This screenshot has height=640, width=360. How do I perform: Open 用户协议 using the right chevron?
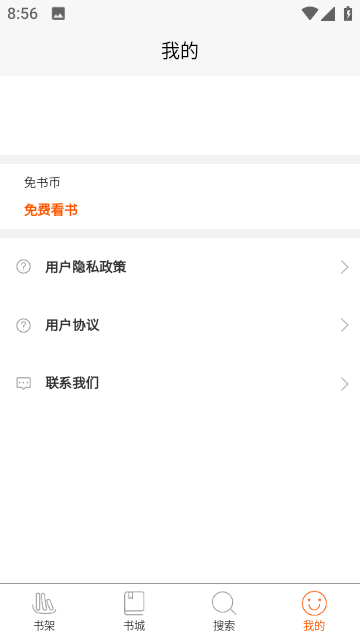click(x=344, y=325)
